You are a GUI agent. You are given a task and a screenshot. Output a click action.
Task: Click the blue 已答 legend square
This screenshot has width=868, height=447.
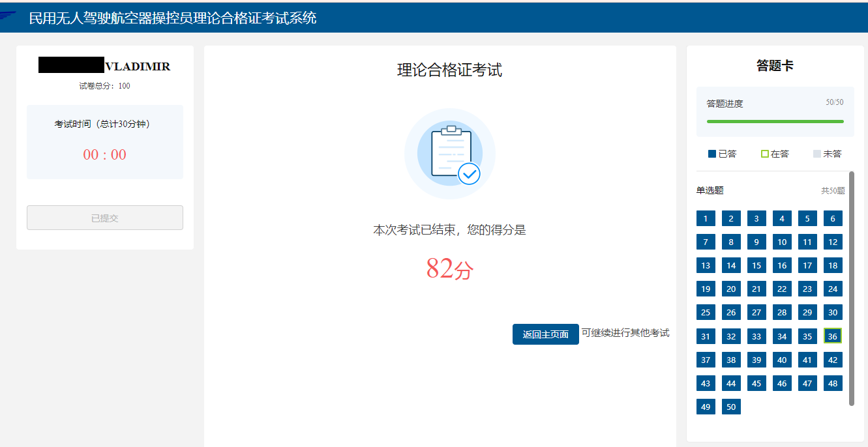coord(712,154)
